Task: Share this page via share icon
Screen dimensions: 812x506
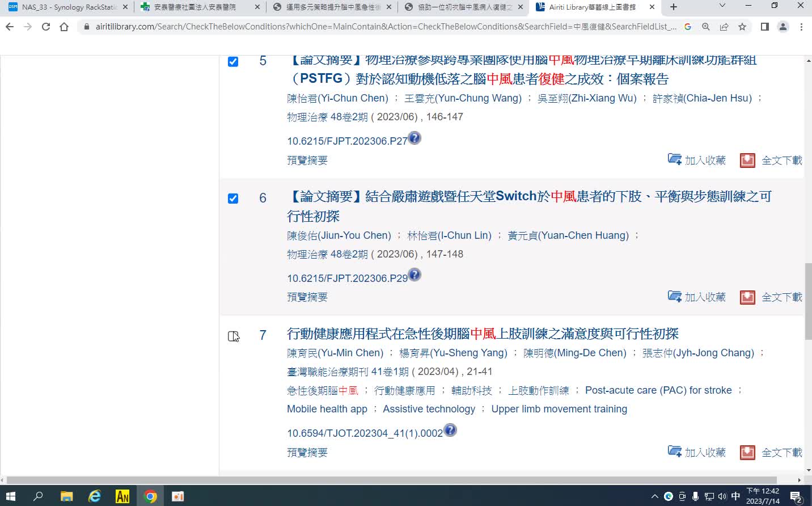Action: pyautogui.click(x=724, y=27)
